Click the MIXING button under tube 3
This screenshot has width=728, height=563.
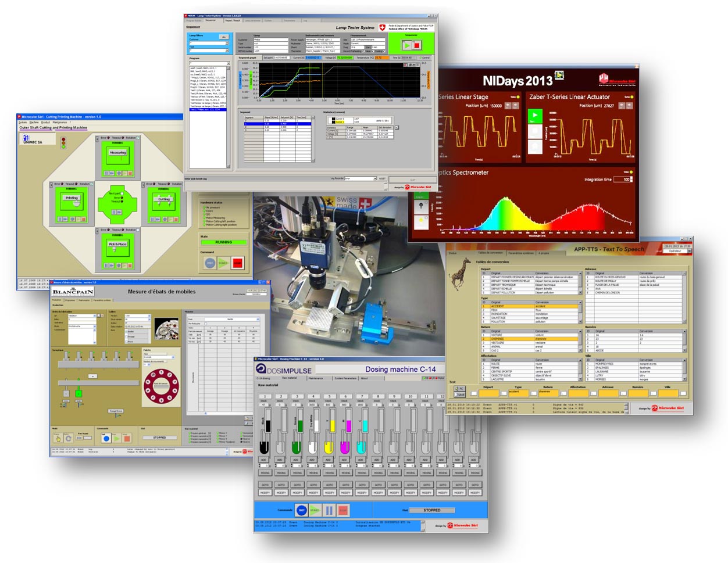tap(298, 473)
